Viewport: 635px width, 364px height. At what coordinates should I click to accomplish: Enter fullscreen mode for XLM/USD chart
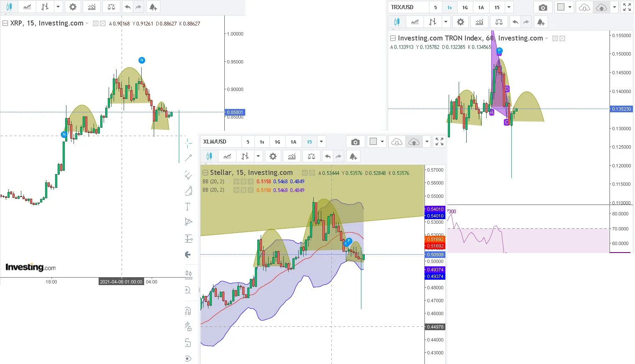[x=439, y=142]
